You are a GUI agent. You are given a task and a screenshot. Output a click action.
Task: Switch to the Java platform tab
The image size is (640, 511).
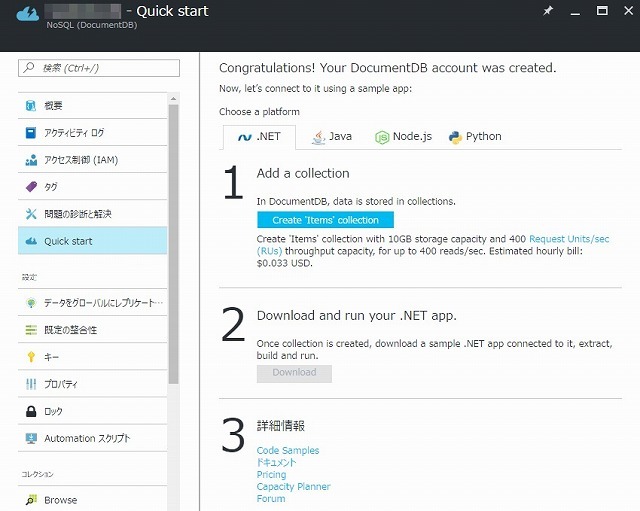tap(332, 137)
